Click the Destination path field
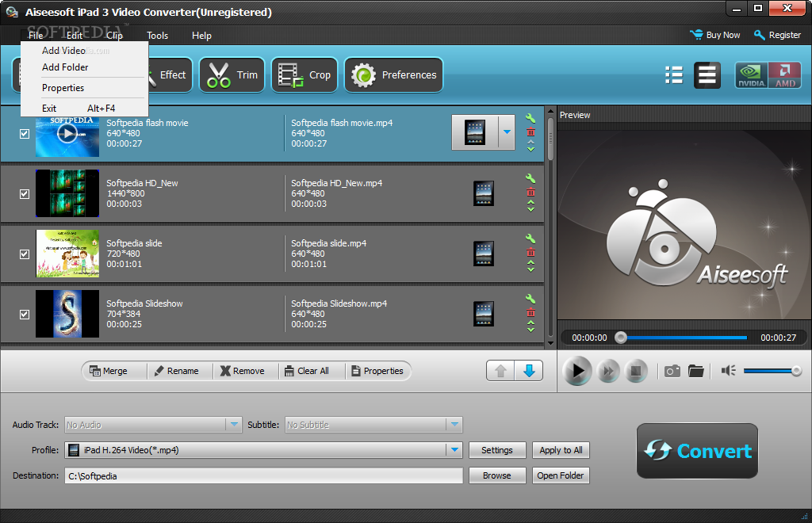 click(x=263, y=476)
